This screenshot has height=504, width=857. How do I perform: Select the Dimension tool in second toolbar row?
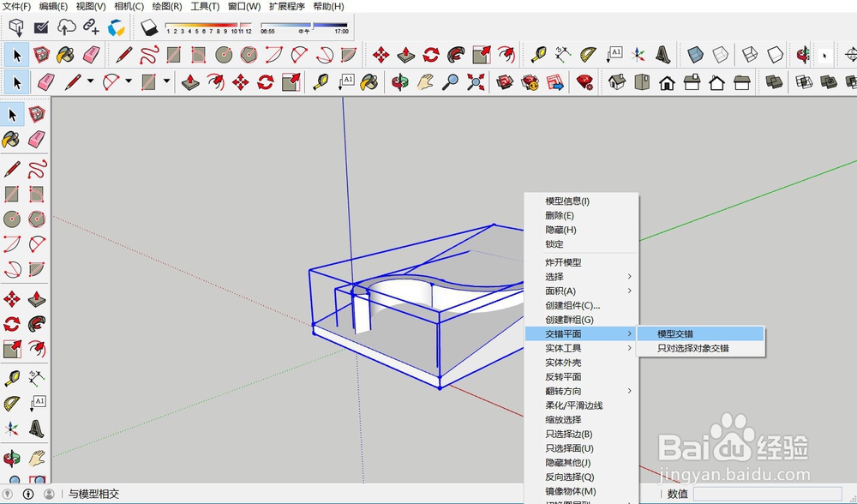click(x=563, y=55)
